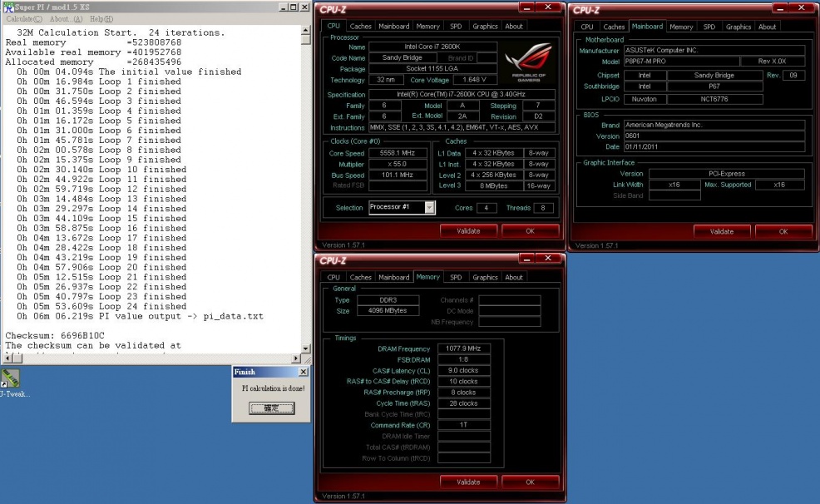This screenshot has height=504, width=820.
Task: Click OK in the CPU-Z Memory window
Action: pyautogui.click(x=530, y=482)
